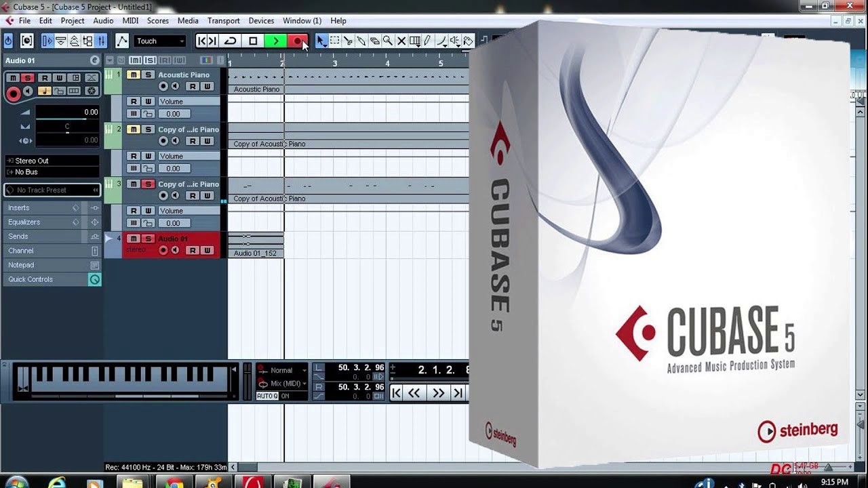
Task: Record-enable the Acoustic Piano track 1
Action: click(163, 86)
